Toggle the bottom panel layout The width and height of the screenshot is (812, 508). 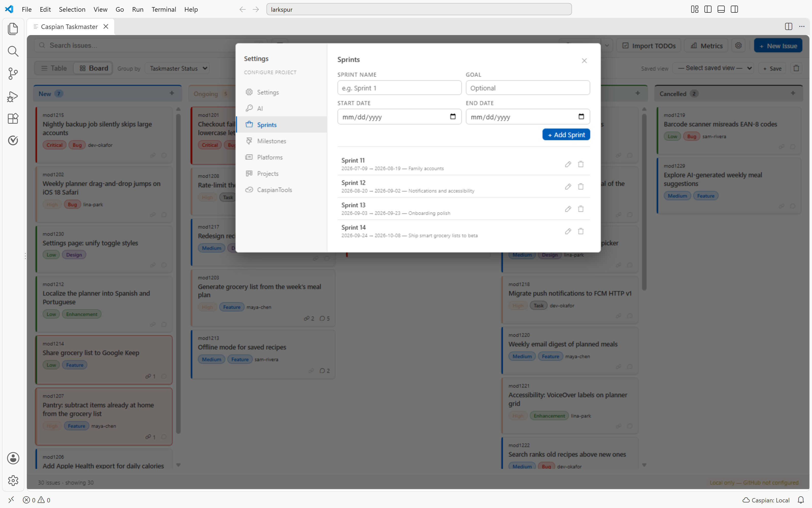[x=721, y=9]
